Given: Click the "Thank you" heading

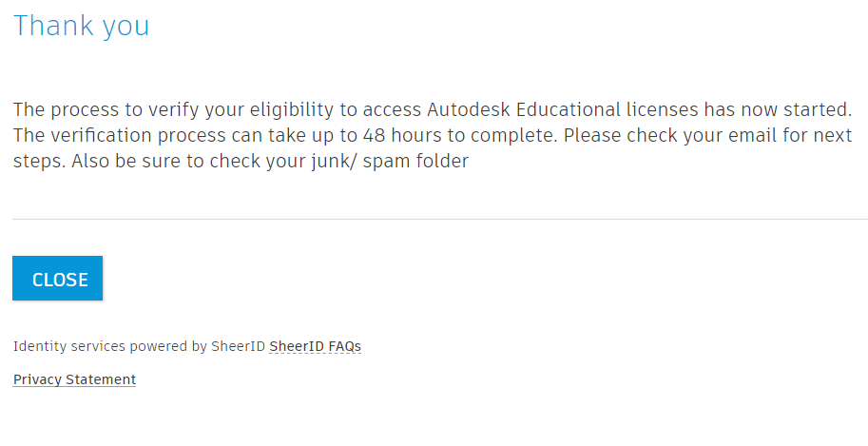Looking at the screenshot, I should click(81, 26).
